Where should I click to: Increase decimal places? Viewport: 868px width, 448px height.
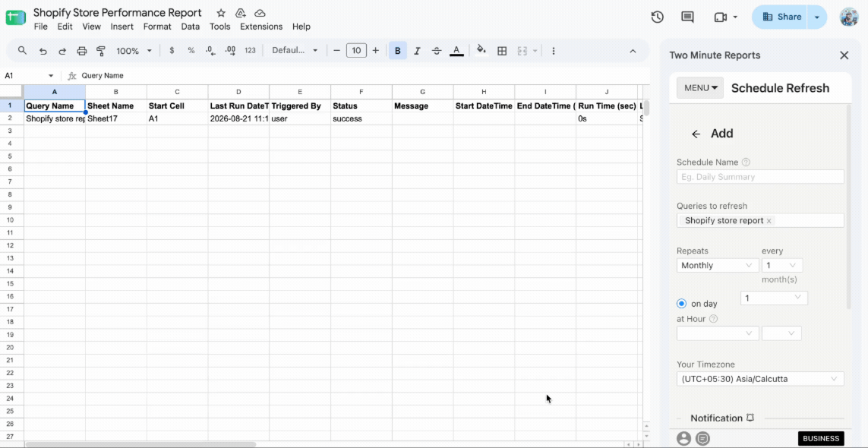tap(230, 50)
